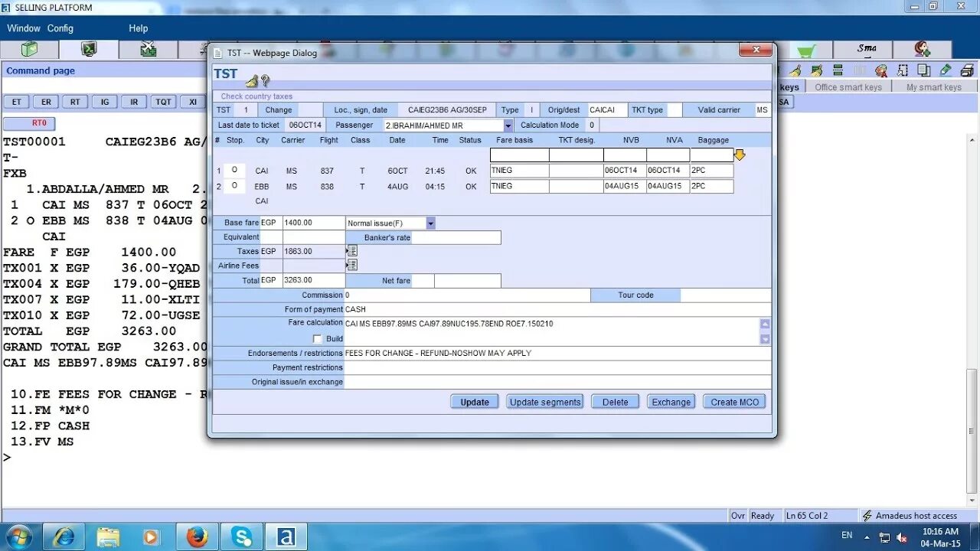980x551 pixels.
Task: Open the airplane flight module tab icon
Action: tap(149, 50)
